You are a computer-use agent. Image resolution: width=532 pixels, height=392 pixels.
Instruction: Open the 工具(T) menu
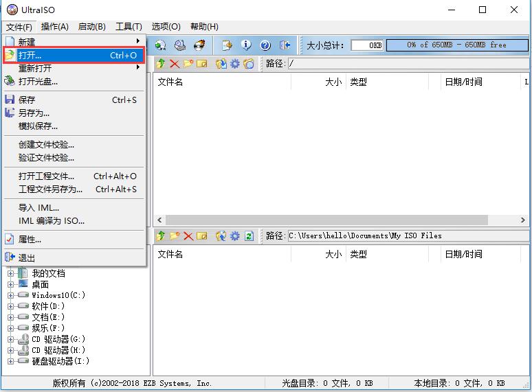pyautogui.click(x=129, y=26)
